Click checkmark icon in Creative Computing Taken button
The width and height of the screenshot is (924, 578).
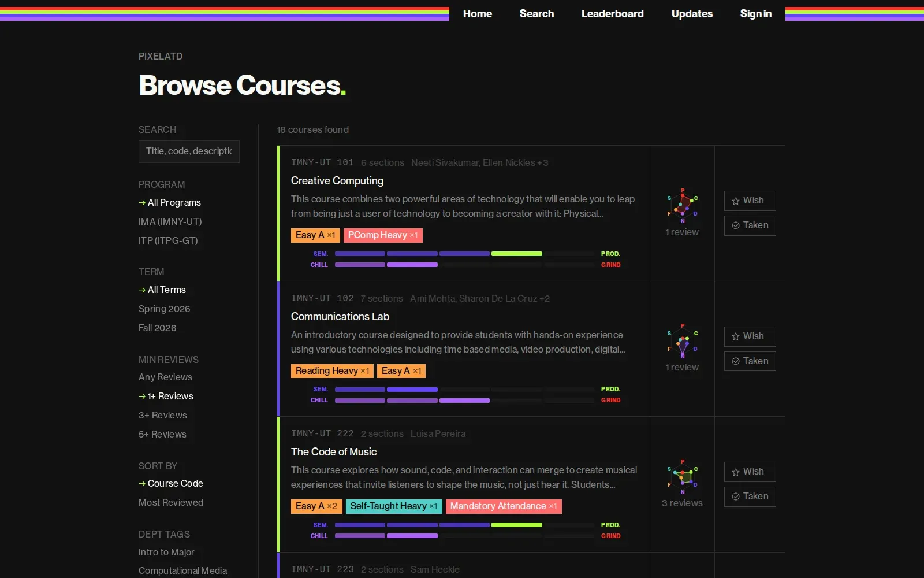736,225
